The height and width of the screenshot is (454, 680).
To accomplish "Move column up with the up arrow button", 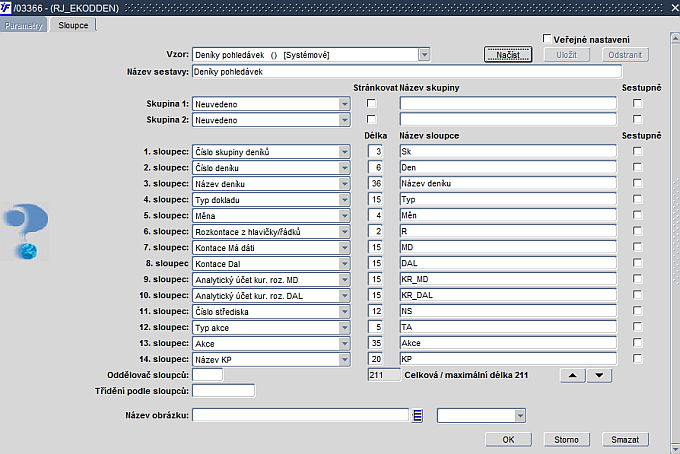I will click(572, 376).
